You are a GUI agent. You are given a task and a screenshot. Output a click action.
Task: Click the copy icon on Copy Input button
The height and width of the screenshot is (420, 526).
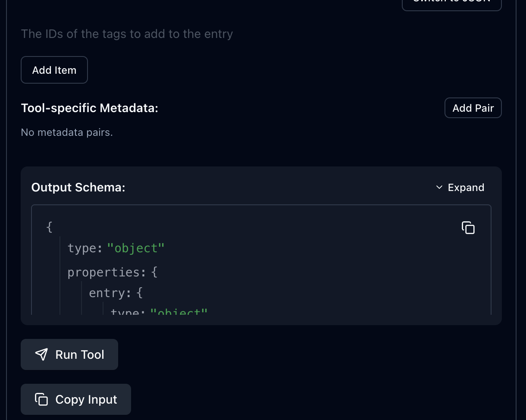(41, 399)
